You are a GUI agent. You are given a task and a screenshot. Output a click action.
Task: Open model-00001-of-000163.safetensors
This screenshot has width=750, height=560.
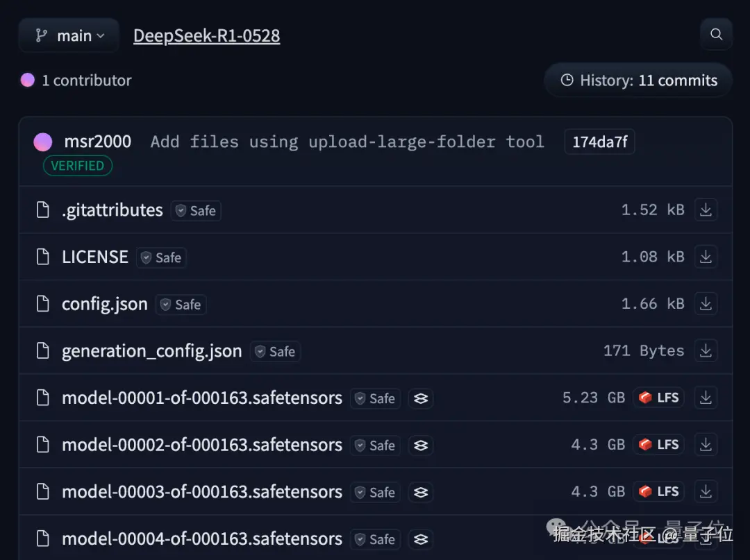(x=202, y=398)
